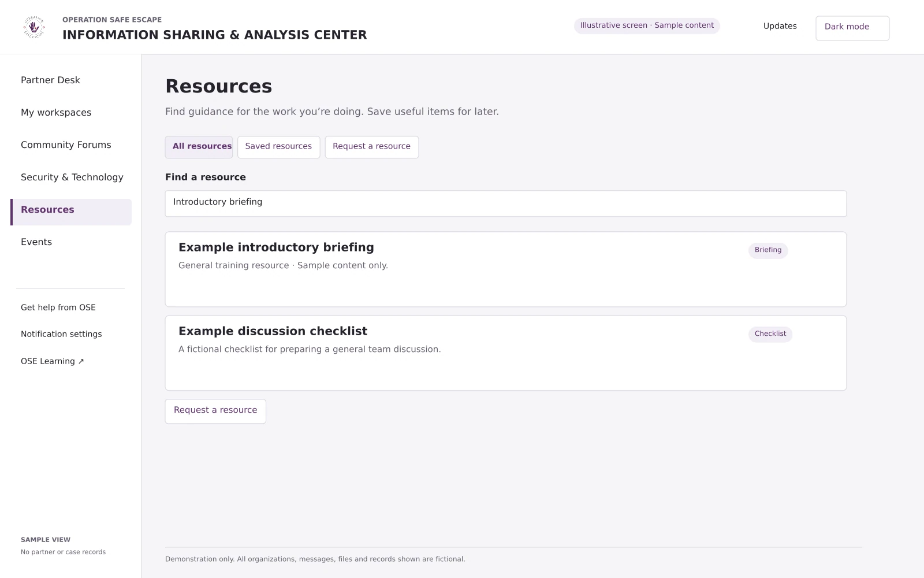Switch to All resources tab
This screenshot has width=924, height=578.
click(199, 147)
